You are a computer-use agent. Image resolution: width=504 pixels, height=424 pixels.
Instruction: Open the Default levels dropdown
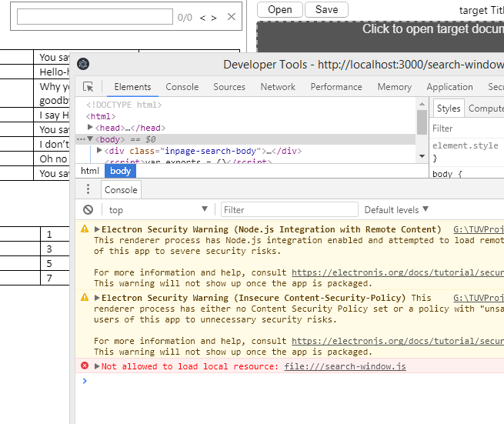tap(396, 209)
